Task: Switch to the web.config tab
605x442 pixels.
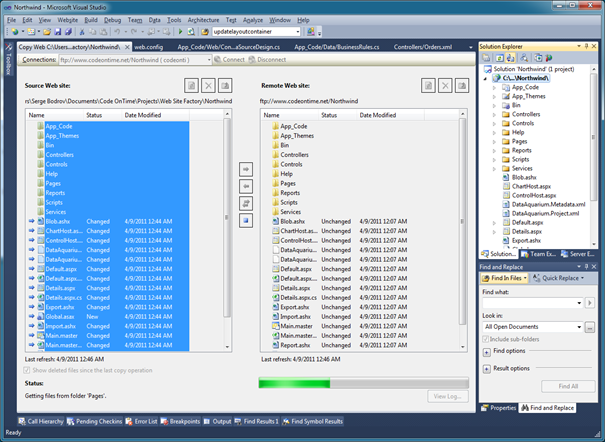Action: [149, 46]
